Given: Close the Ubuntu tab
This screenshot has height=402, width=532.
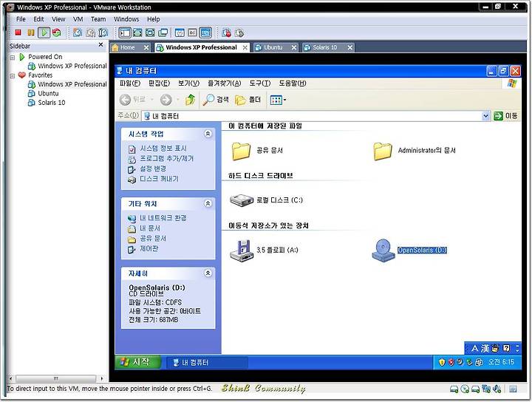Looking at the screenshot, I should tap(294, 47).
